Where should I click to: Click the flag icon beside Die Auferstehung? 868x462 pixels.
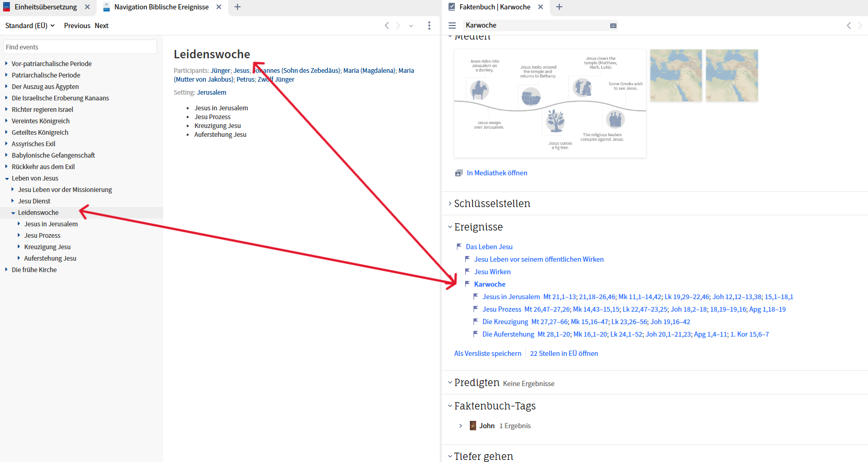[x=476, y=334]
